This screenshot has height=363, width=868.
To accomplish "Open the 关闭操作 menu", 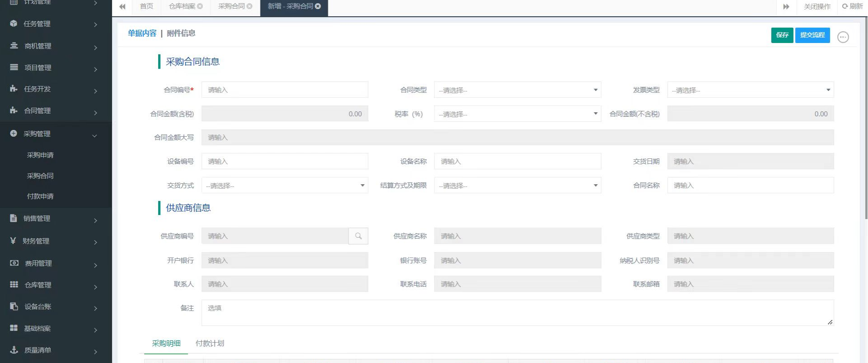I will [x=817, y=6].
